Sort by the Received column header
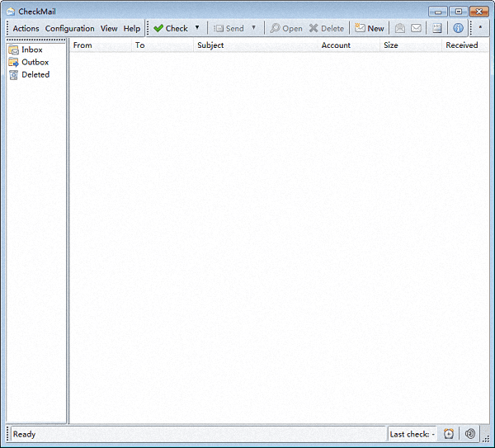The image size is (495, 448). pos(464,45)
